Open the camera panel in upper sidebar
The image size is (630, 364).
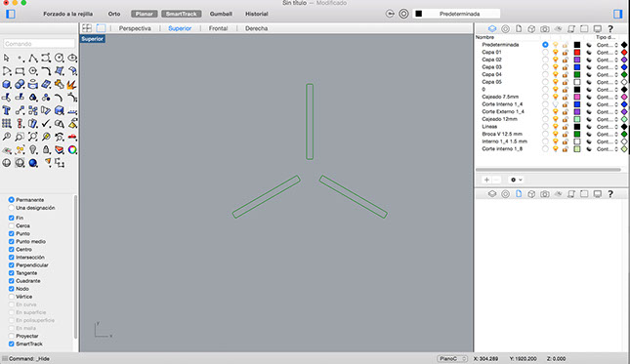click(544, 29)
